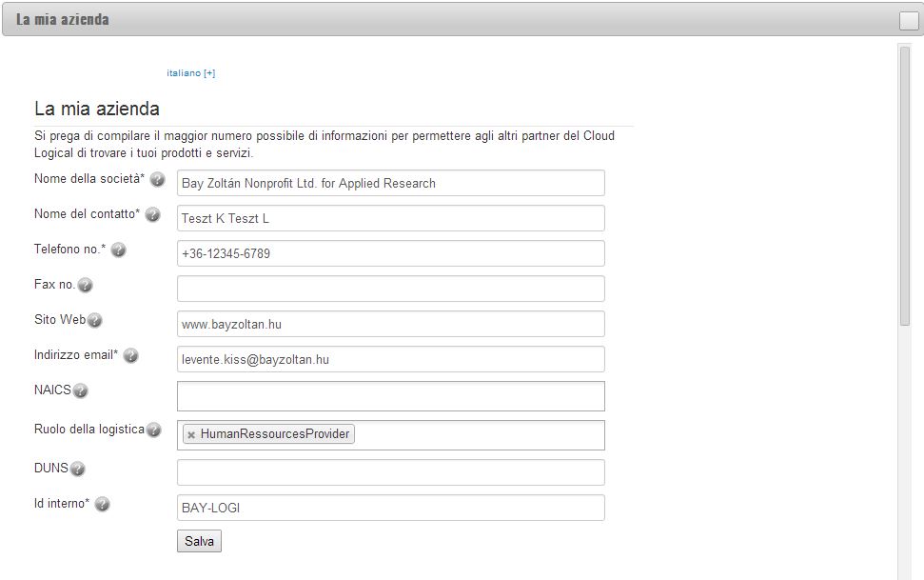The width and height of the screenshot is (924, 580).
Task: Click the vertical scrollbar thumb
Action: point(905,186)
